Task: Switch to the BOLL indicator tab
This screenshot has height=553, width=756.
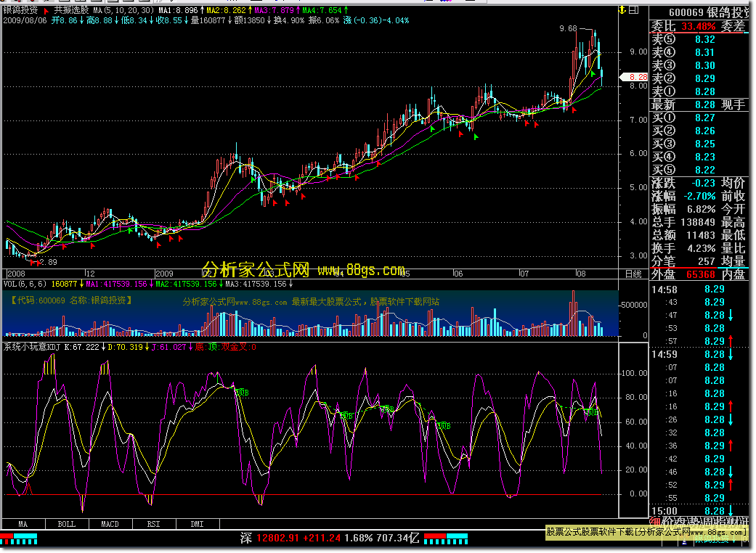Action: (66, 523)
